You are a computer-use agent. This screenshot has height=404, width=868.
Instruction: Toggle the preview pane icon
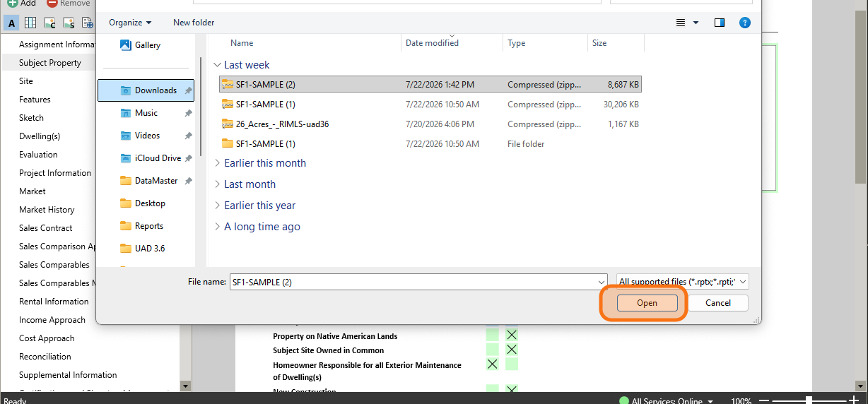click(x=720, y=23)
